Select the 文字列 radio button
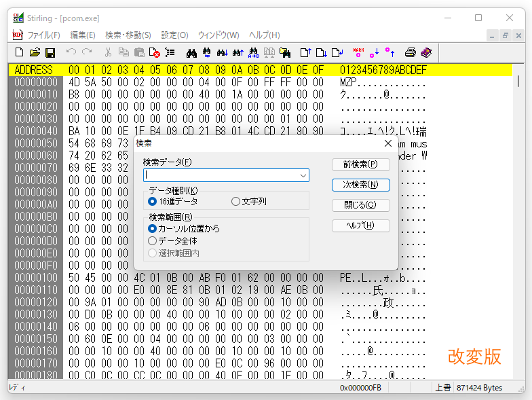 click(235, 201)
